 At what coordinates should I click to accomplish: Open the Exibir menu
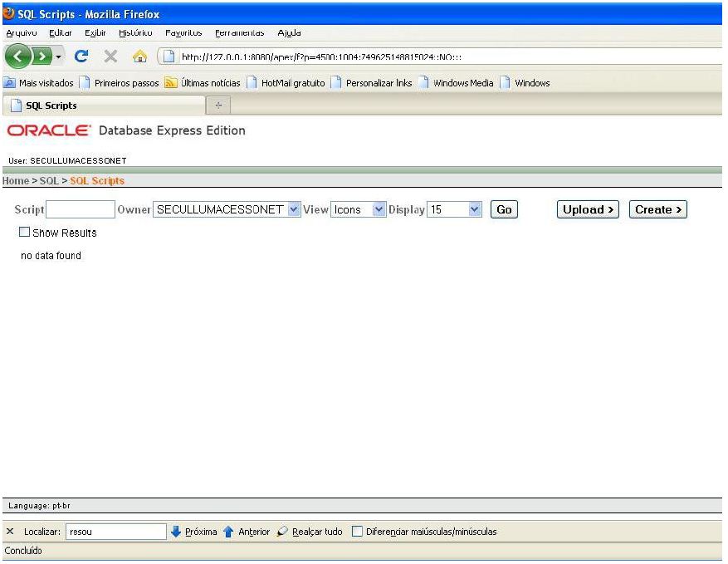point(95,32)
